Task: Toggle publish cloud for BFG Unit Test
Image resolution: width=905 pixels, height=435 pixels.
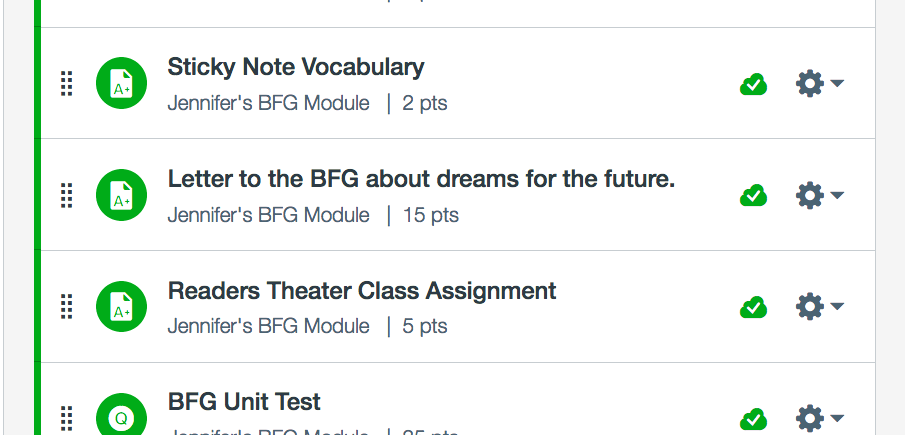Action: tap(753, 418)
